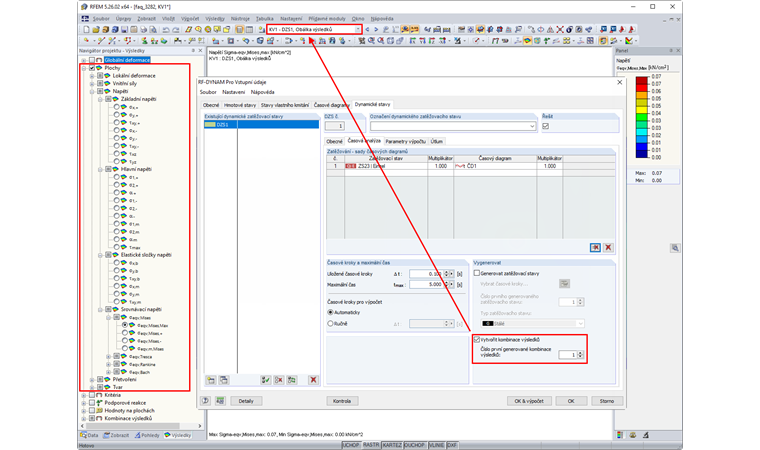Viewport: 760px width, 450px height.
Task: Collapse the Základní napětí tree node
Action: pos(100,99)
